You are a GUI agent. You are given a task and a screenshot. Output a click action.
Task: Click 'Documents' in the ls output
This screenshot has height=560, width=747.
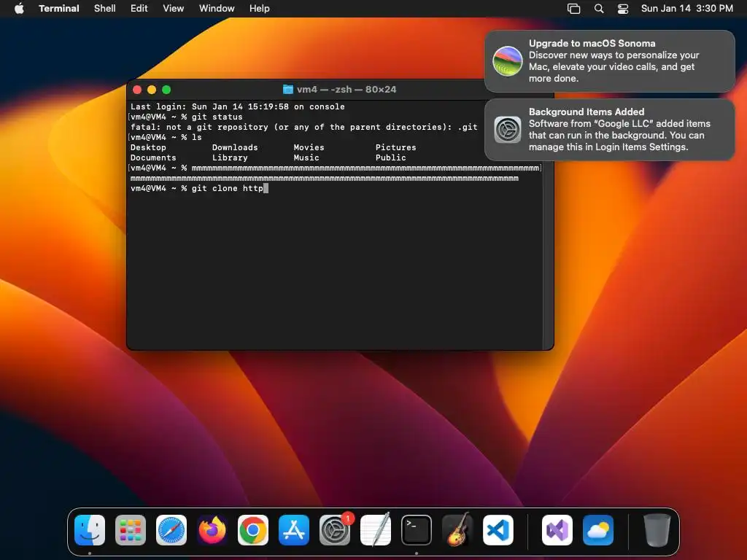click(x=153, y=157)
